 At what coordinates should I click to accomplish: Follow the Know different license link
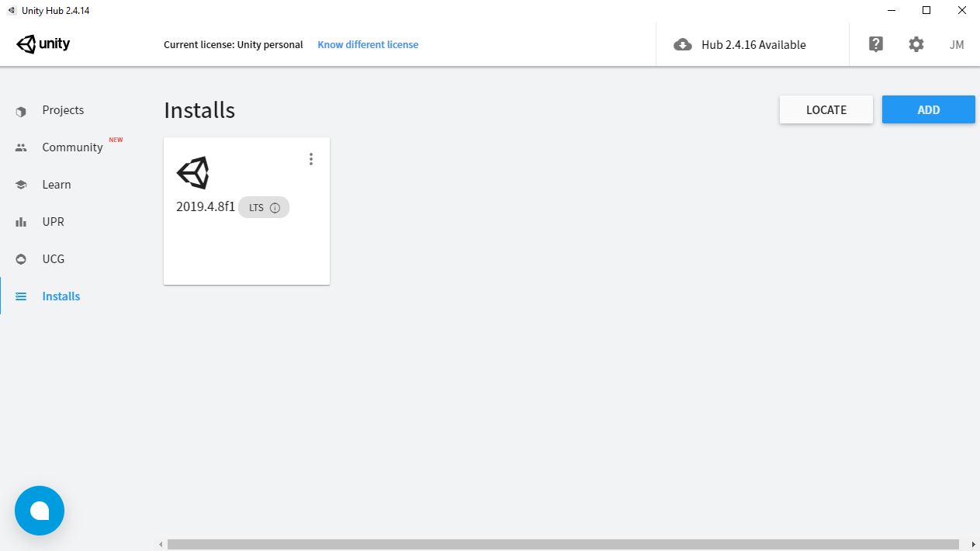(x=368, y=45)
